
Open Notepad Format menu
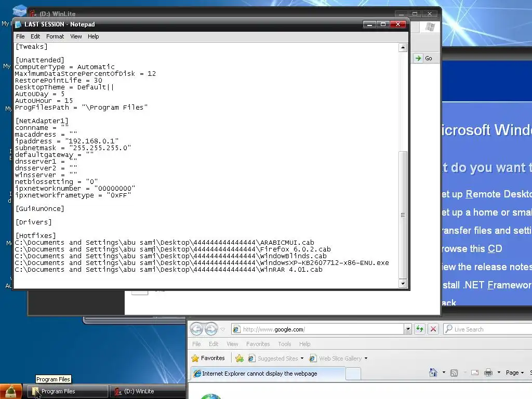click(55, 36)
